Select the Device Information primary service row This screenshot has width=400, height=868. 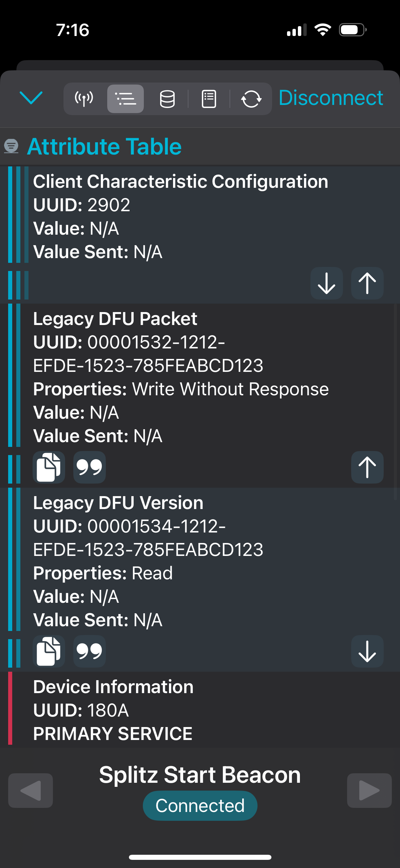tap(200, 709)
